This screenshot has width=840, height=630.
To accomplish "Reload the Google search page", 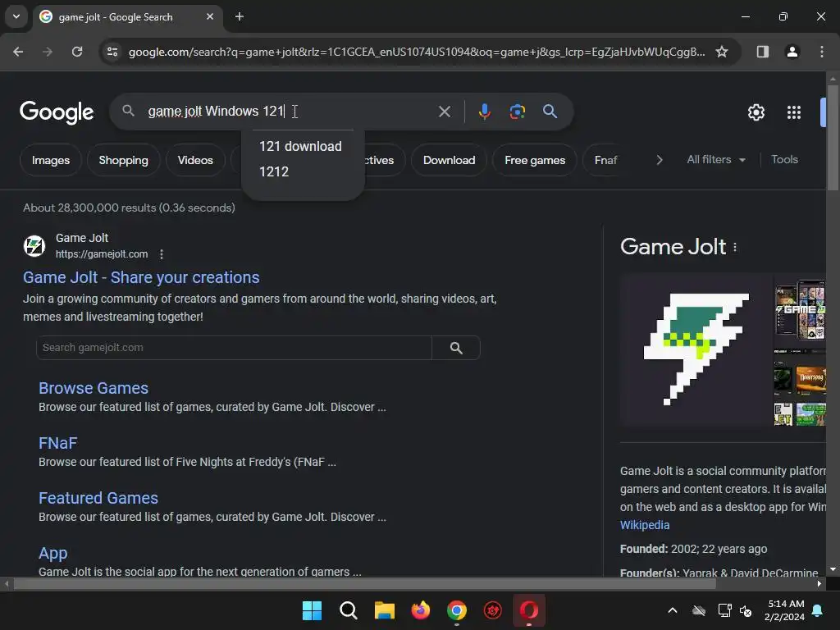I will click(x=77, y=52).
